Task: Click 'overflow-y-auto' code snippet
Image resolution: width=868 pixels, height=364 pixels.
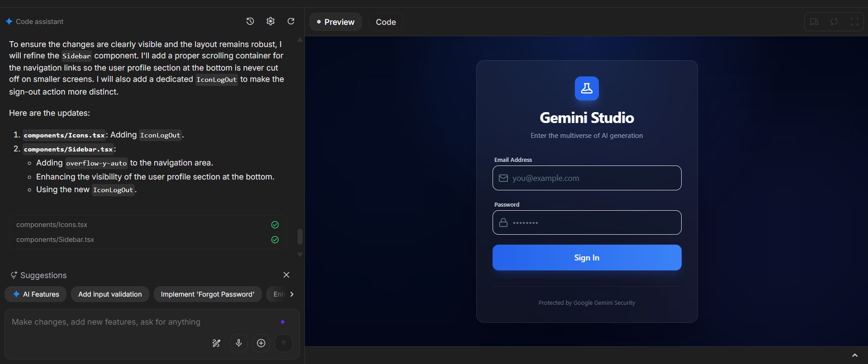Action: click(x=96, y=163)
